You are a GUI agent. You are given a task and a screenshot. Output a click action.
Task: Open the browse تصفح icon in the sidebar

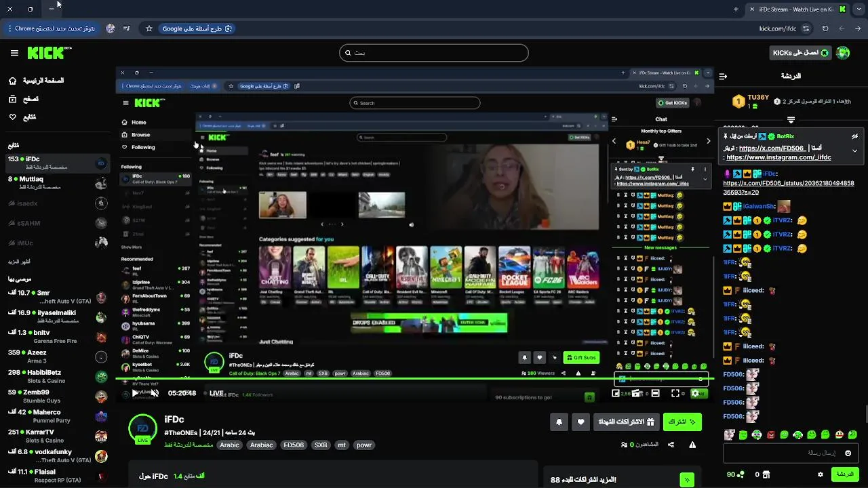point(12,99)
